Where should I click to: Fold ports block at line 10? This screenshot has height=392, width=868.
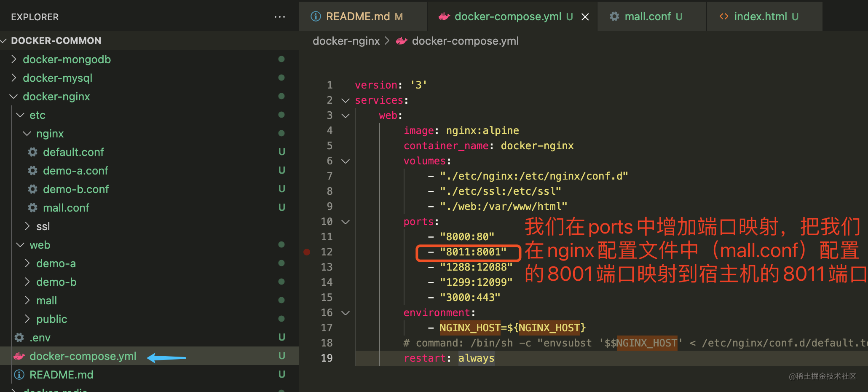pyautogui.click(x=346, y=222)
